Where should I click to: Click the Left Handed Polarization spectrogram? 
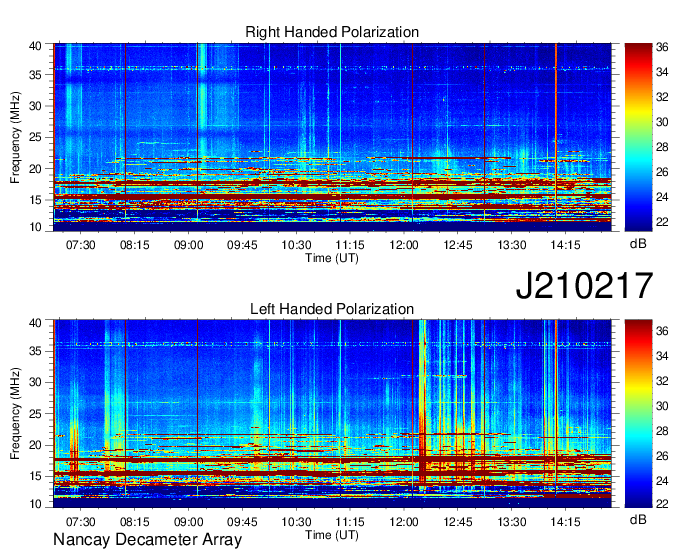(332, 414)
